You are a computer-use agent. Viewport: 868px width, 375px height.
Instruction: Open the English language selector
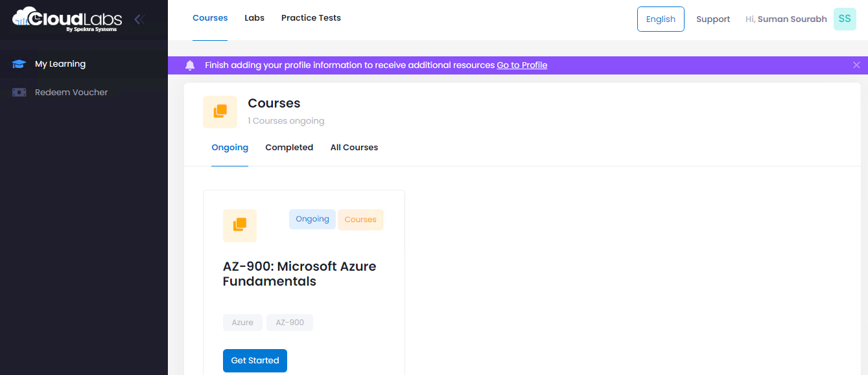coord(661,19)
